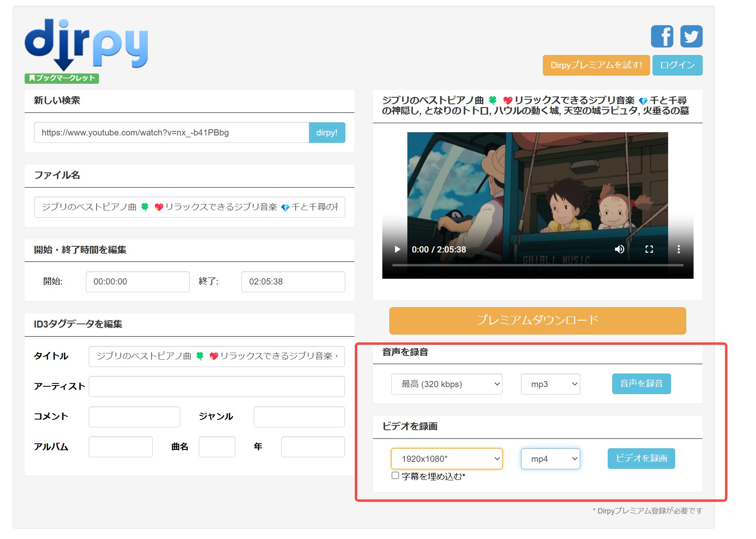Click the video title heading text
756x539 pixels.
click(535, 106)
